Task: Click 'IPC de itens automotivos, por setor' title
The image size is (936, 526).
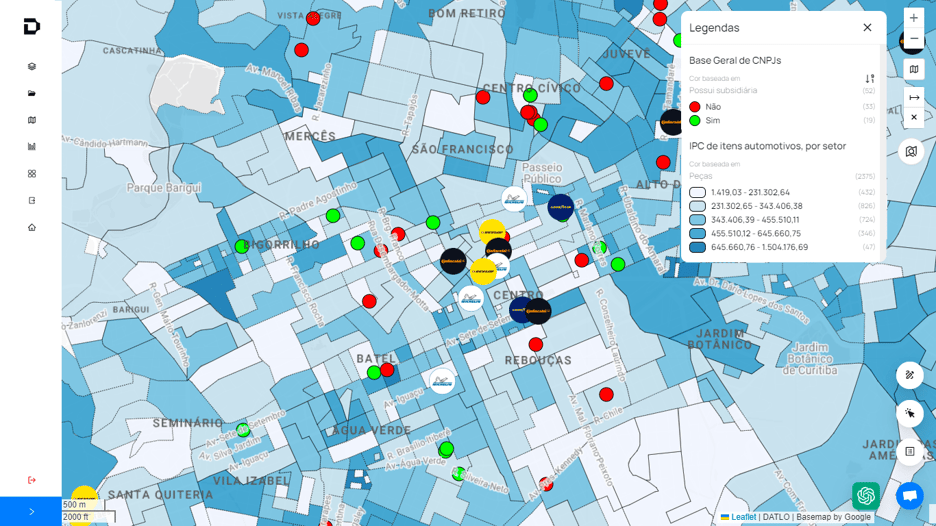Action: tap(768, 146)
